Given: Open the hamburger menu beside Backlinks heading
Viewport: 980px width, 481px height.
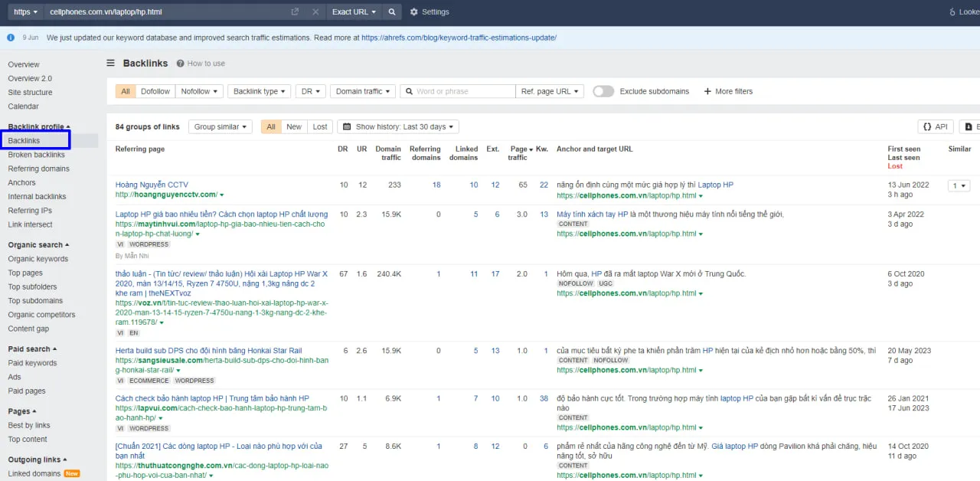Looking at the screenshot, I should (111, 64).
